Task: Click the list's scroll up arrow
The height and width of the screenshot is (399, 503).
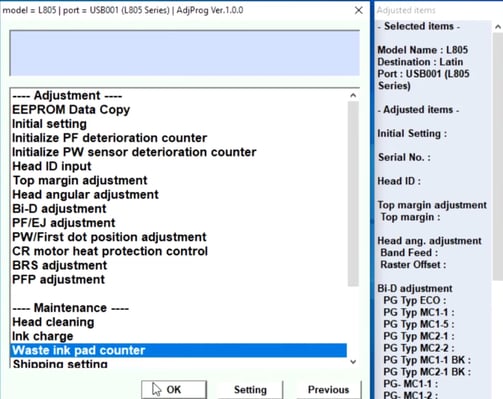Action: point(353,95)
